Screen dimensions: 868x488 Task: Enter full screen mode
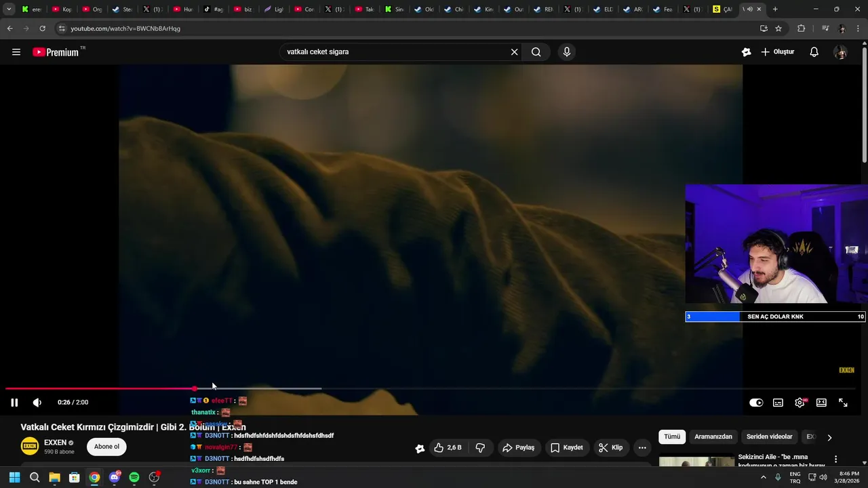pos(843,403)
